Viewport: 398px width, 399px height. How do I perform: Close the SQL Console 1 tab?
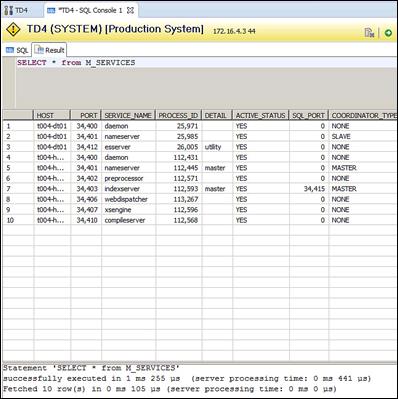click(x=130, y=10)
